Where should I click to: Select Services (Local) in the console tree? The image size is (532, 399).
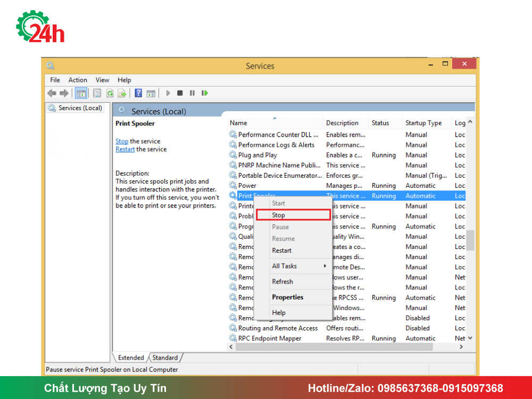(80, 108)
